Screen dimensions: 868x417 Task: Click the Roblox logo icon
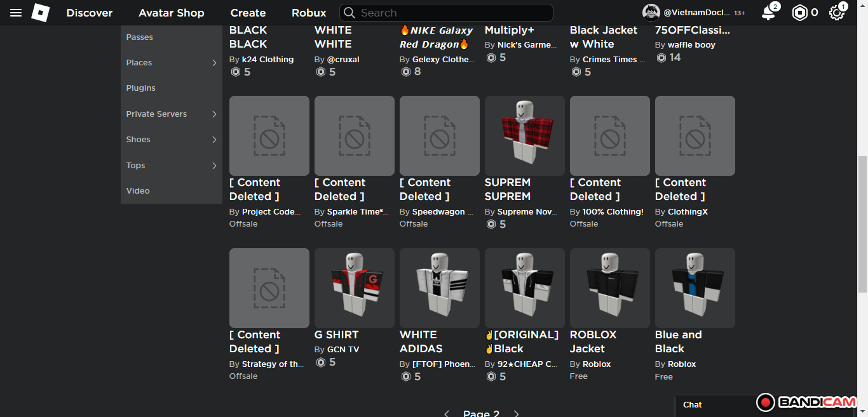41,13
